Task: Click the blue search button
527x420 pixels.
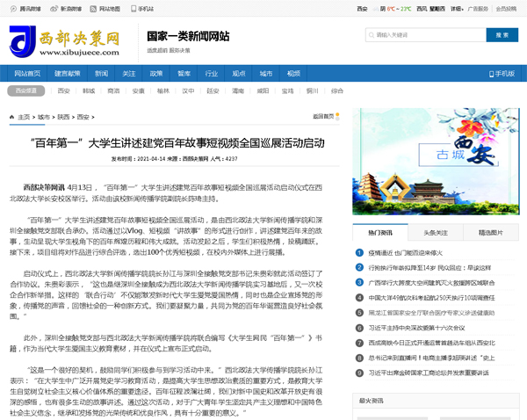Action: coord(501,35)
